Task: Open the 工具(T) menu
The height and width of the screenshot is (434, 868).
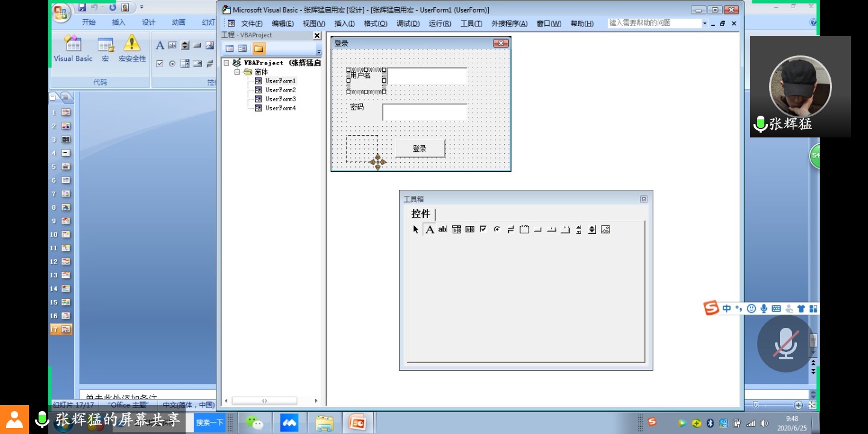Action: [x=471, y=24]
